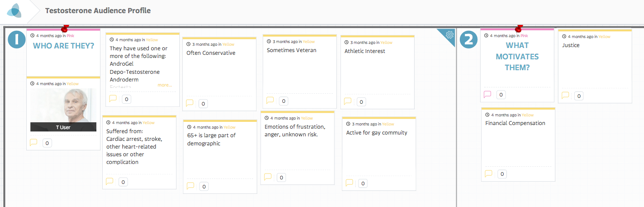
Task: Select the section 2 number badge
Action: click(468, 39)
